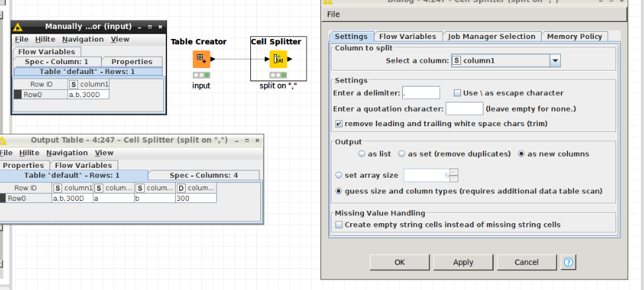Select Row0 in the Output Table
The image size is (644, 290).
click(x=26, y=198)
